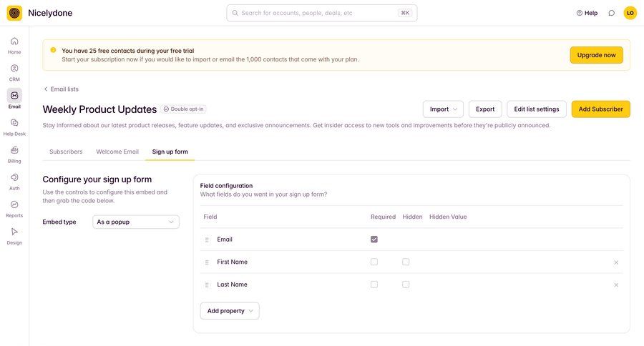This screenshot has width=644, height=346.
Task: Open the Billing section icon
Action: (x=14, y=150)
